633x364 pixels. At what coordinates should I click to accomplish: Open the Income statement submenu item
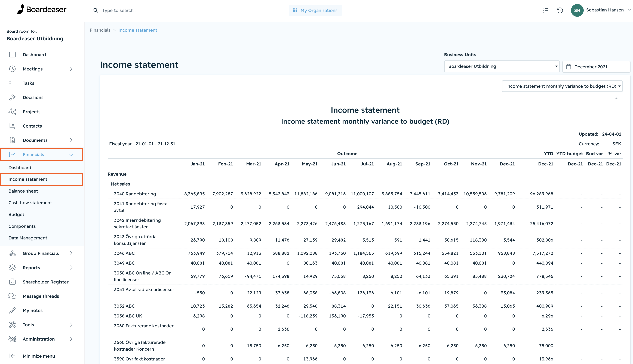click(x=41, y=179)
